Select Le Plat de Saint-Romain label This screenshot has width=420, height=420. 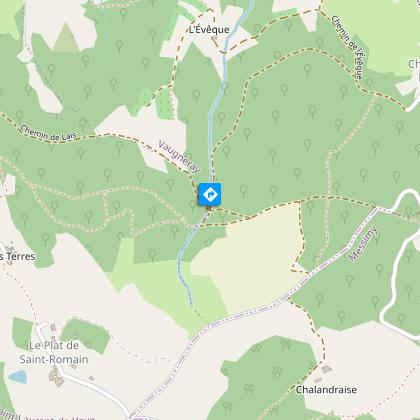[x=54, y=352]
